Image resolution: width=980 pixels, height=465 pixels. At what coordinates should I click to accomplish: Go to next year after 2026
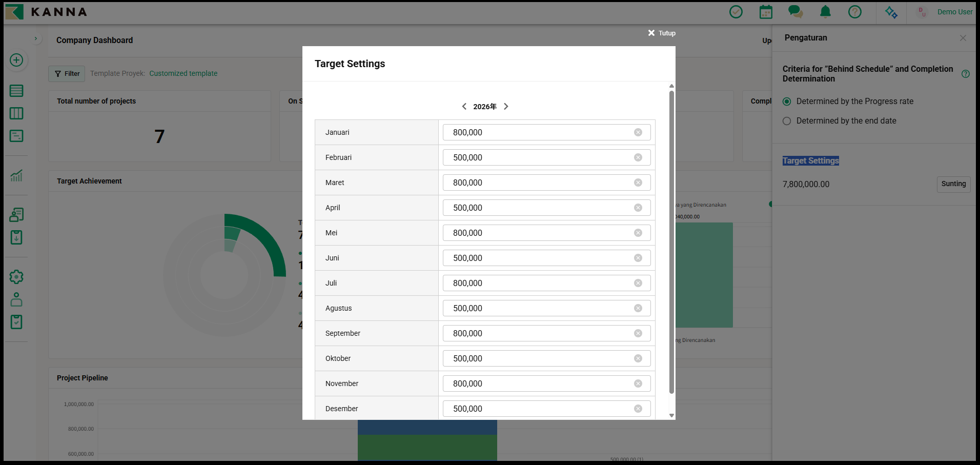(x=506, y=107)
